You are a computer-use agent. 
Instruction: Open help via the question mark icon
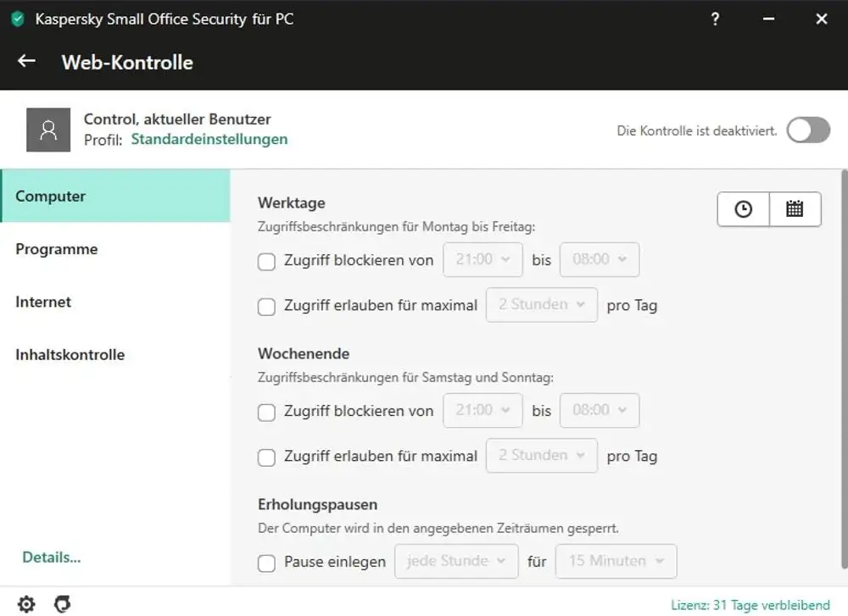click(715, 19)
